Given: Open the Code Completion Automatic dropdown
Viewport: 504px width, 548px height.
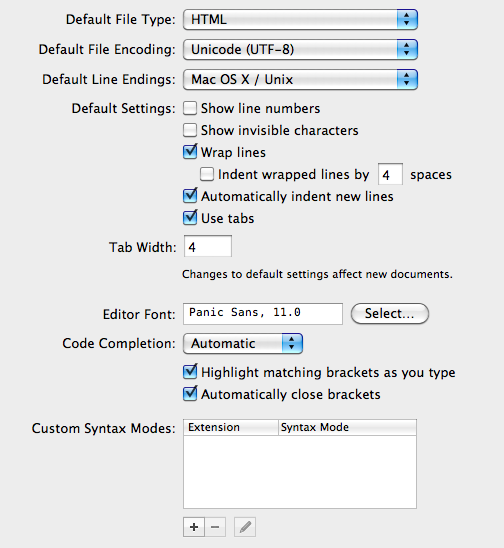Looking at the screenshot, I should [243, 343].
